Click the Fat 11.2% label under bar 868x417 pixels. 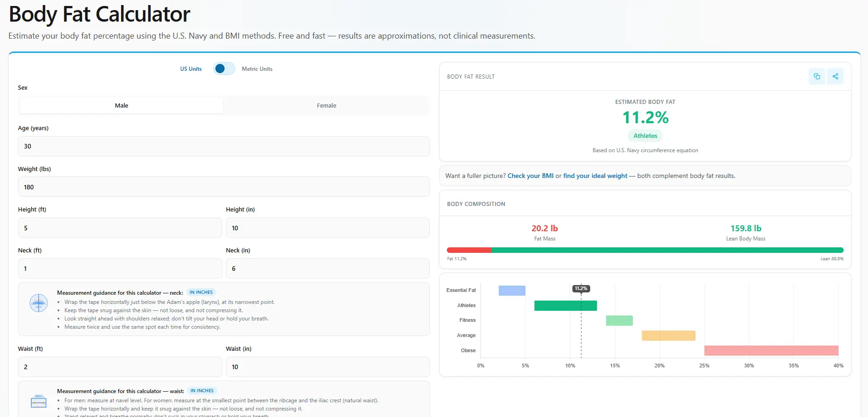pos(457,259)
